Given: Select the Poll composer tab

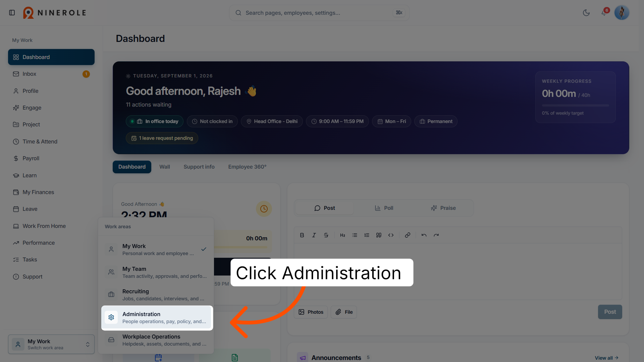Looking at the screenshot, I should 384,208.
